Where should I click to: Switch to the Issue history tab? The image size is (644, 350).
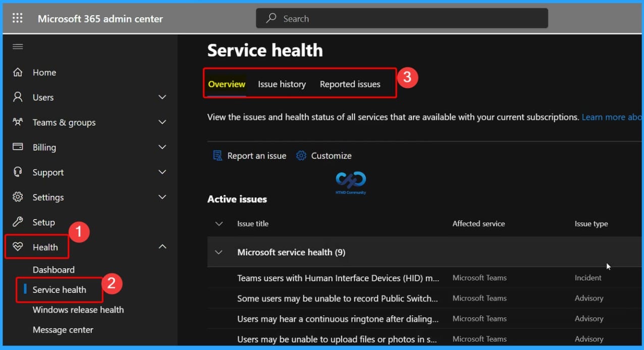coord(282,84)
